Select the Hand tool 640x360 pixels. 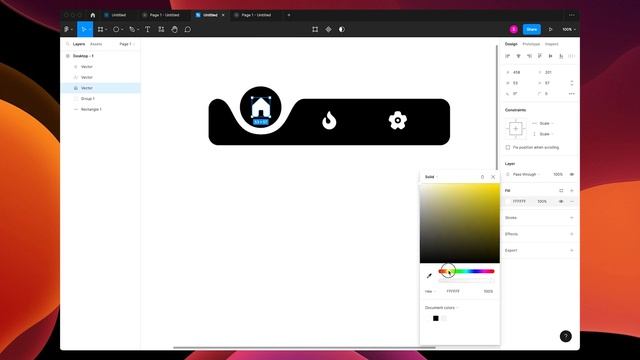tap(174, 29)
